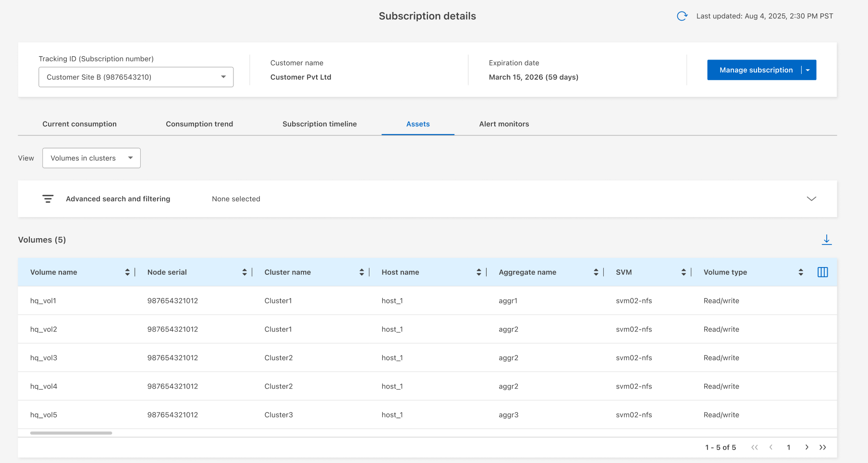Click the Manage subscription button

pos(756,70)
